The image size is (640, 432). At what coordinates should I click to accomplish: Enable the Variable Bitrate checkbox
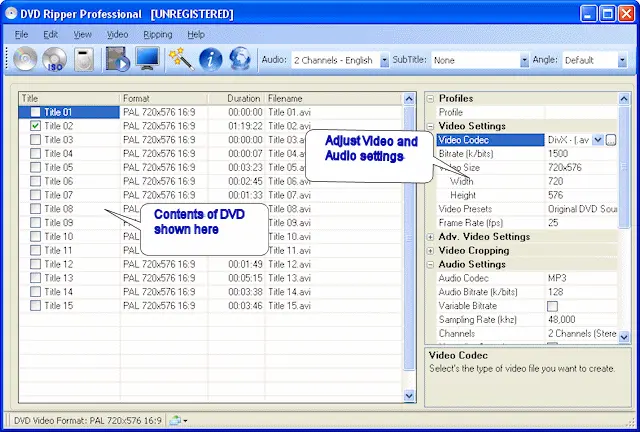pyautogui.click(x=552, y=306)
